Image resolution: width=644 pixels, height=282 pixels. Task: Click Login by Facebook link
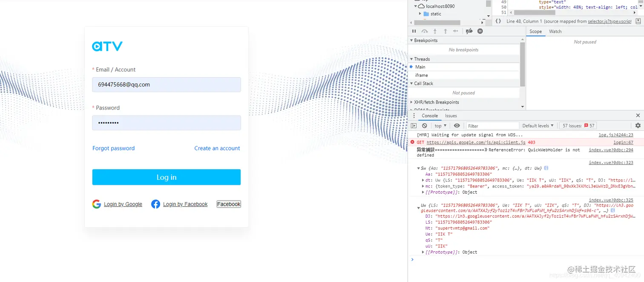(x=185, y=204)
